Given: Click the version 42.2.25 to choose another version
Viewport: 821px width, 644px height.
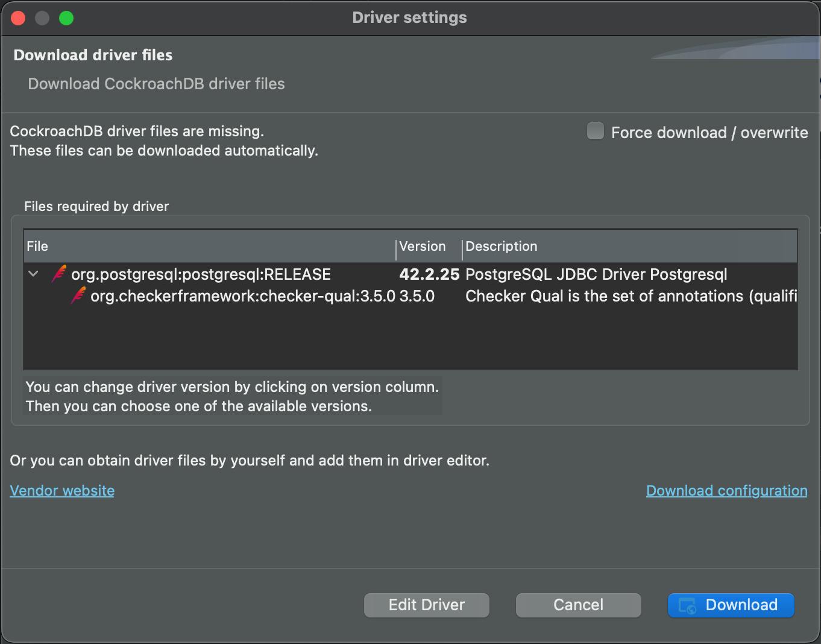Looking at the screenshot, I should 430,274.
